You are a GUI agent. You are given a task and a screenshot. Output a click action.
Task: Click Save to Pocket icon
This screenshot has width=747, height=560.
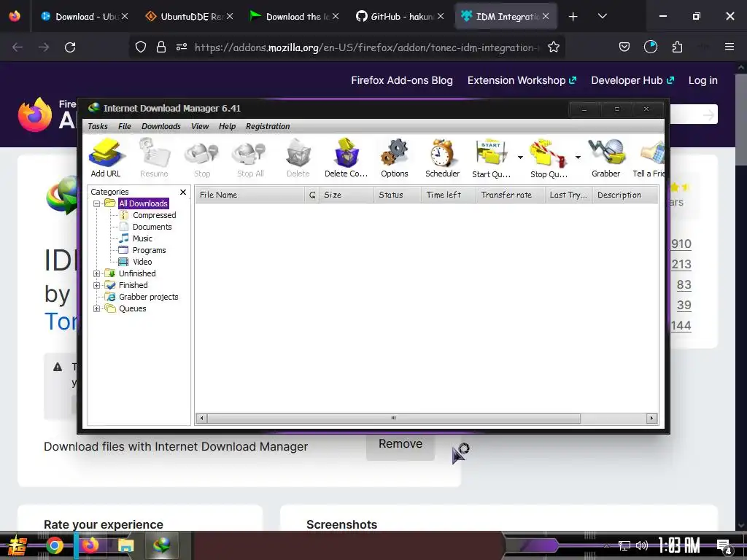624,47
